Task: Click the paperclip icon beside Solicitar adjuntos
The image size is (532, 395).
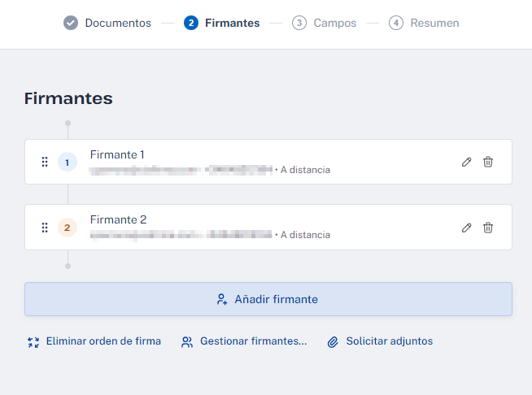Action: pos(333,342)
